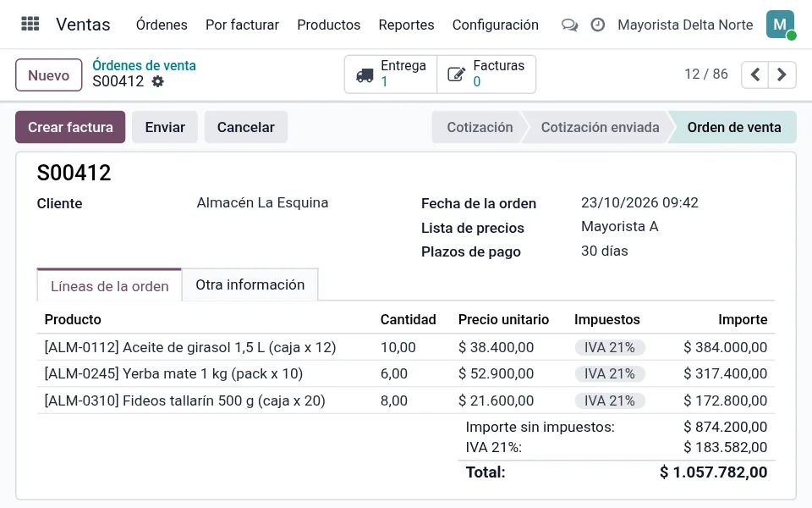This screenshot has width=812, height=508.
Task: Open the Por facturar menu
Action: click(x=243, y=25)
